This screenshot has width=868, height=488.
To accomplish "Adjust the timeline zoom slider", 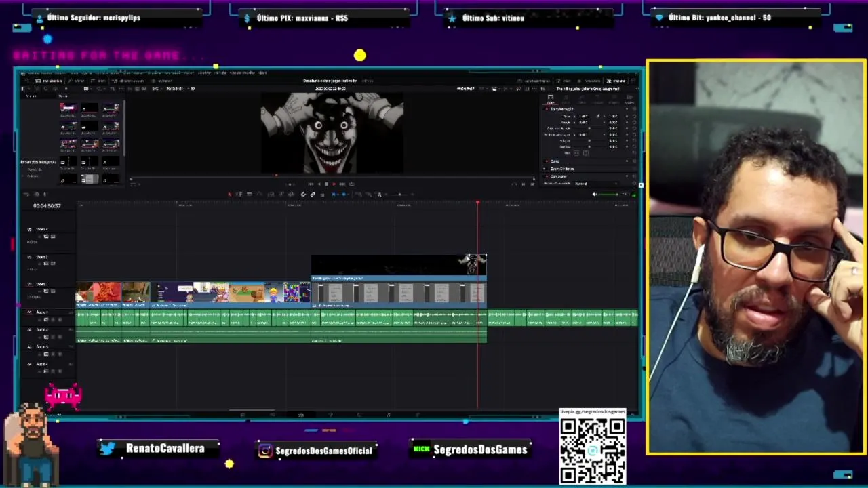I will pos(400,195).
